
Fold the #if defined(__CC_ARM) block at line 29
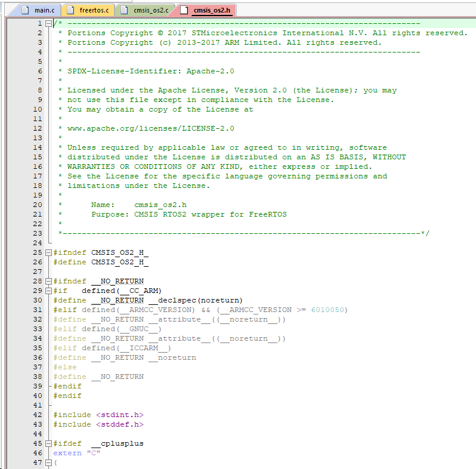[x=49, y=291]
